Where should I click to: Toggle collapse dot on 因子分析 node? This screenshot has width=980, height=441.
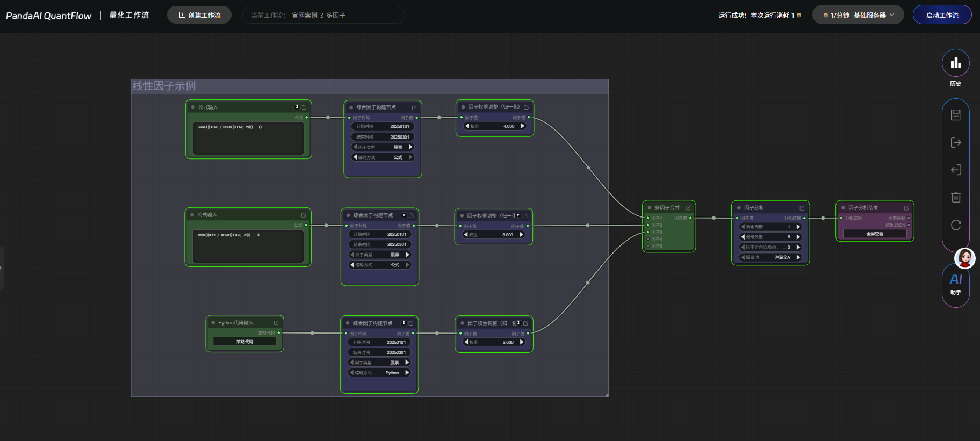739,208
